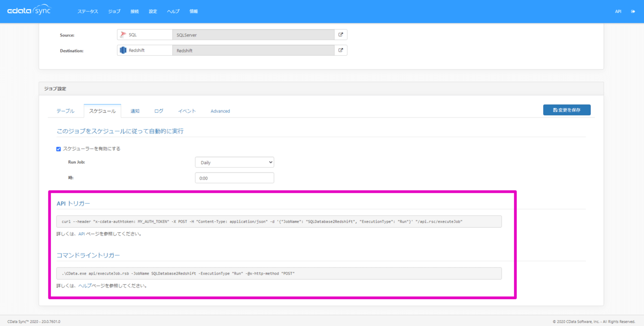The width and height of the screenshot is (644, 326).
Task: Open the ログ tab
Action: 159,111
